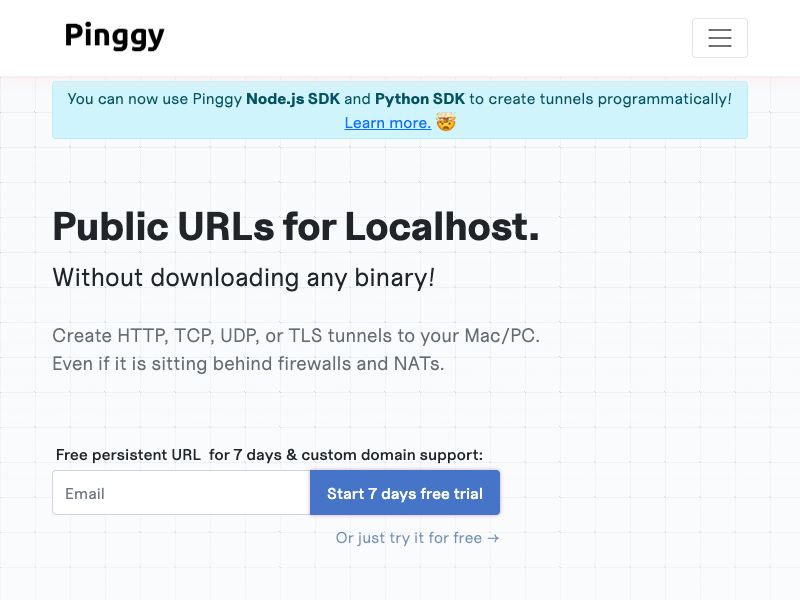Follow the 'Learn more' underlined link

(387, 123)
